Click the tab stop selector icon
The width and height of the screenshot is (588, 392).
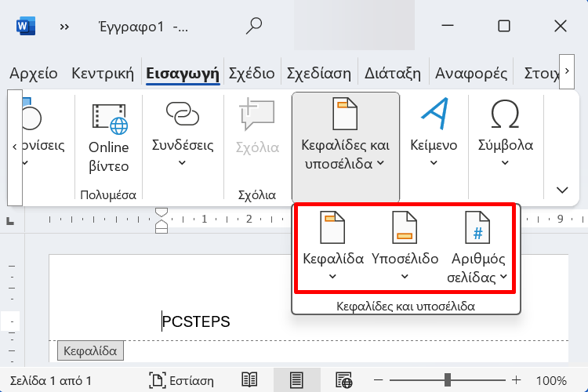click(x=10, y=222)
